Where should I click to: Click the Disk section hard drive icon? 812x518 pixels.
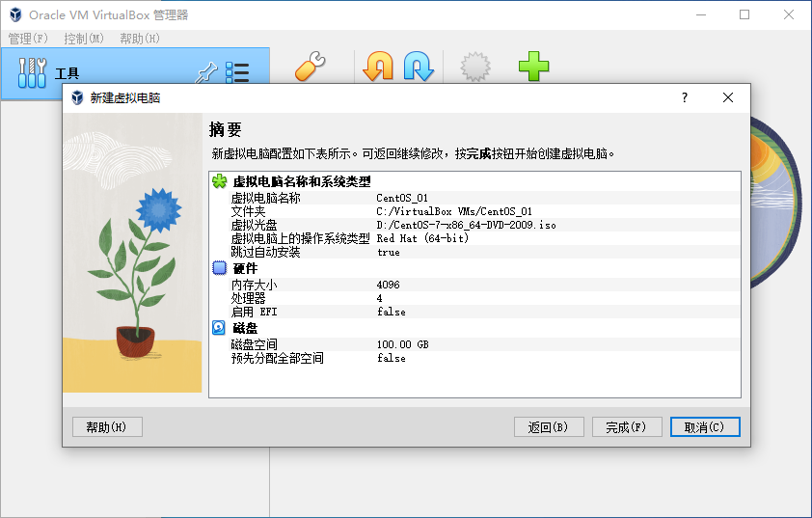click(219, 327)
